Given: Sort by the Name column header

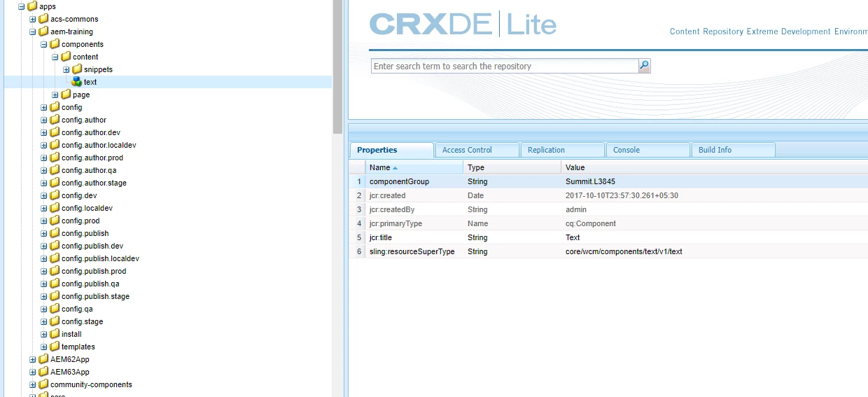Looking at the screenshot, I should click(414, 167).
